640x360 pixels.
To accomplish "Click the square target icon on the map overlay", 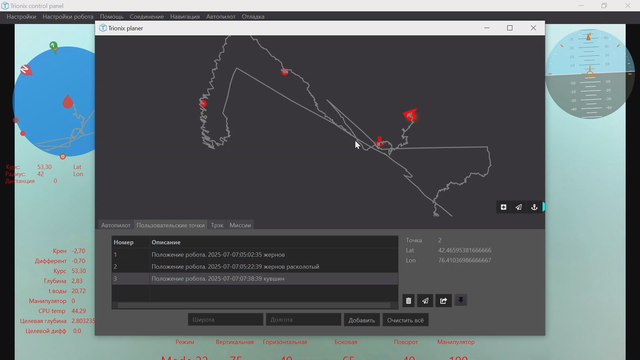I will coord(503,207).
